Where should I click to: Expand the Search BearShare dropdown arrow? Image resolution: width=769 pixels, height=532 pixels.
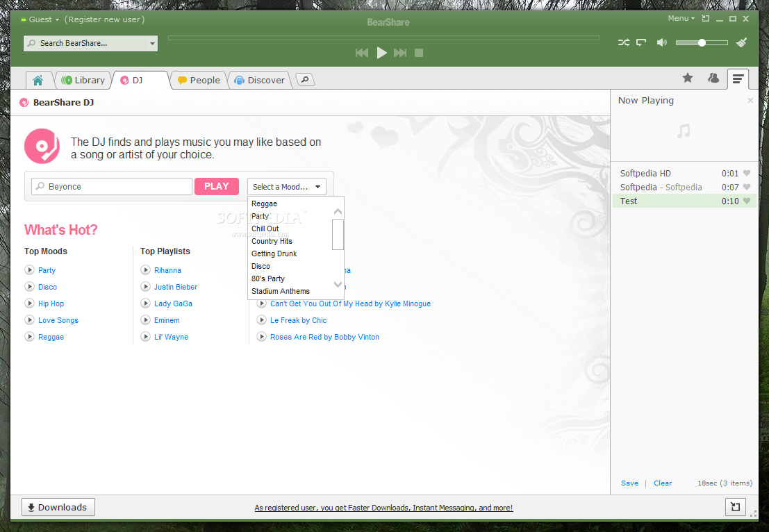coord(152,43)
